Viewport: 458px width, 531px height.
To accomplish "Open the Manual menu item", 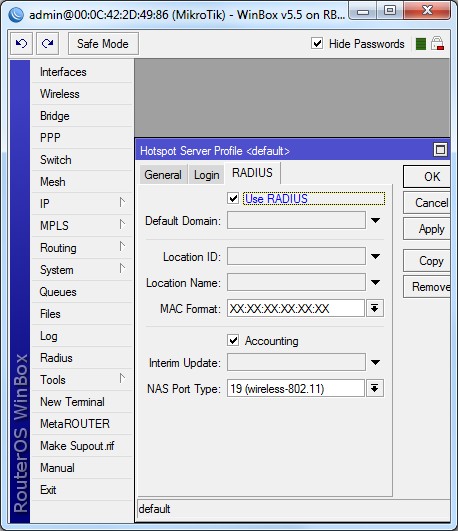I will 82,468.
